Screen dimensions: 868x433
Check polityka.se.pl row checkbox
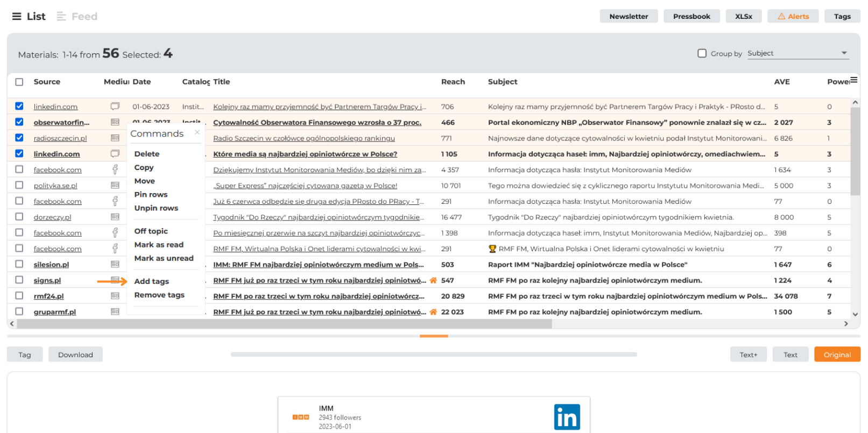[19, 185]
